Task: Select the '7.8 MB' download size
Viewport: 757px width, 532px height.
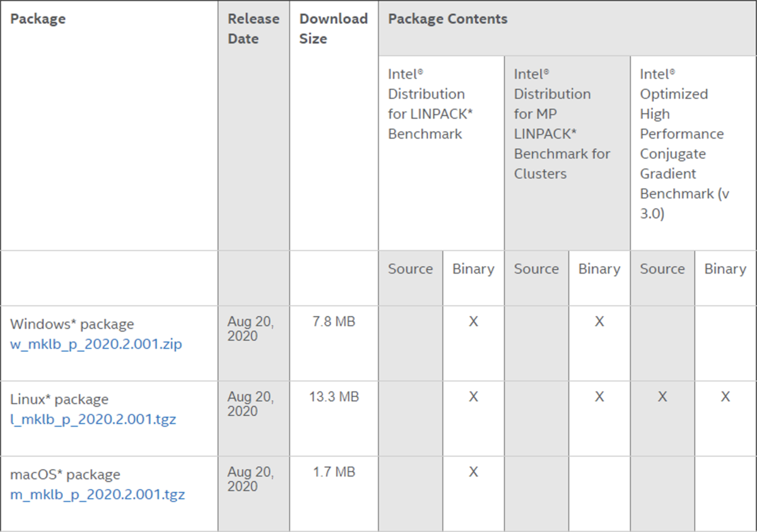Action: click(x=334, y=321)
